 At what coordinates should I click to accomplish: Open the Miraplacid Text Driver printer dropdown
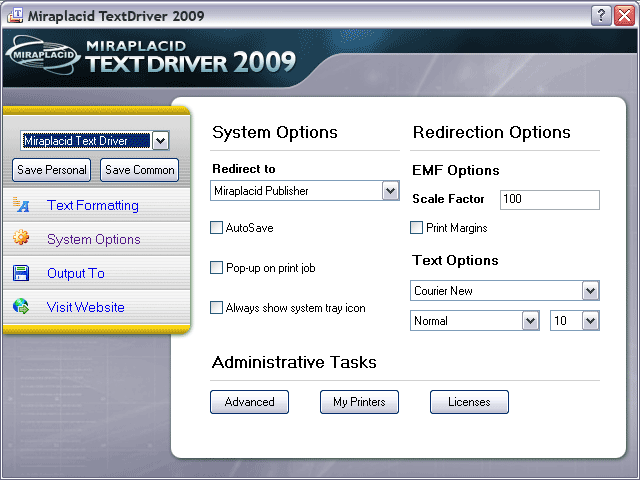point(160,141)
